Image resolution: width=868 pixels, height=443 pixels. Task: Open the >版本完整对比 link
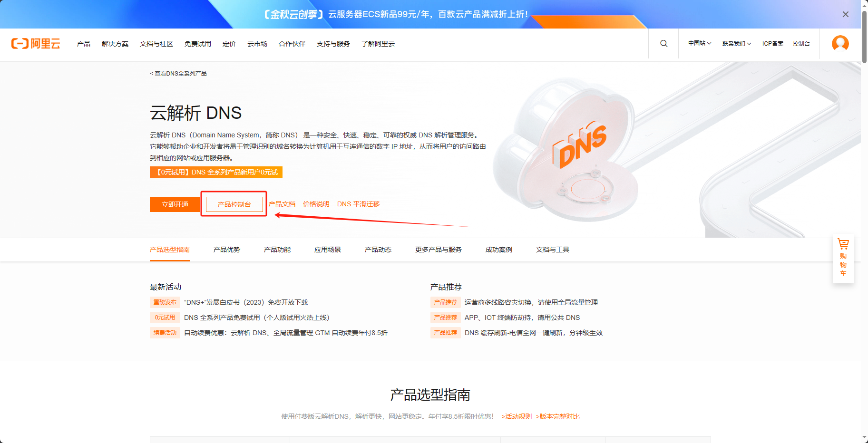(x=557, y=416)
